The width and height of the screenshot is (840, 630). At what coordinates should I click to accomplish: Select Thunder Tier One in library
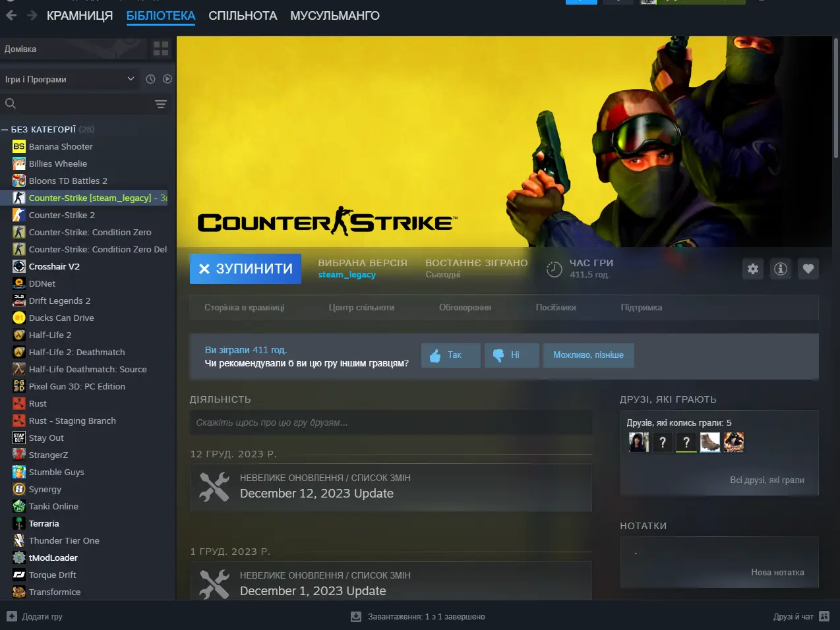(x=64, y=540)
